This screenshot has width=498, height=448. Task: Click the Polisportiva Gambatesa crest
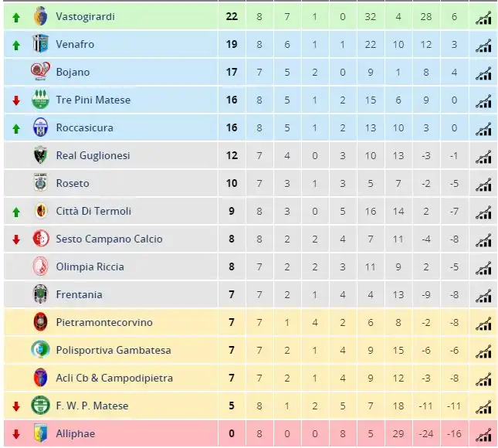click(41, 349)
